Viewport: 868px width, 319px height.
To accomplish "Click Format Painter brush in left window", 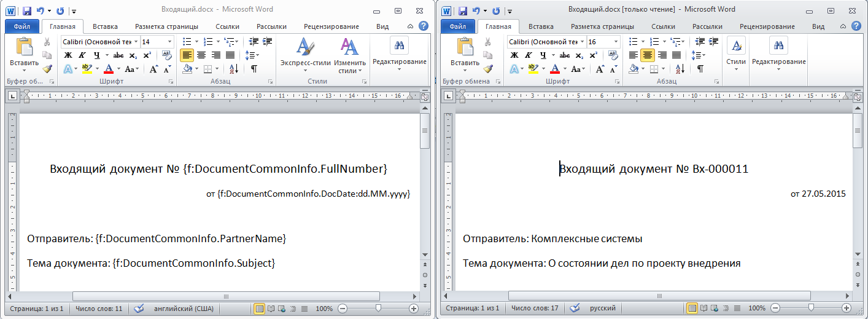I will pyautogui.click(x=47, y=69).
